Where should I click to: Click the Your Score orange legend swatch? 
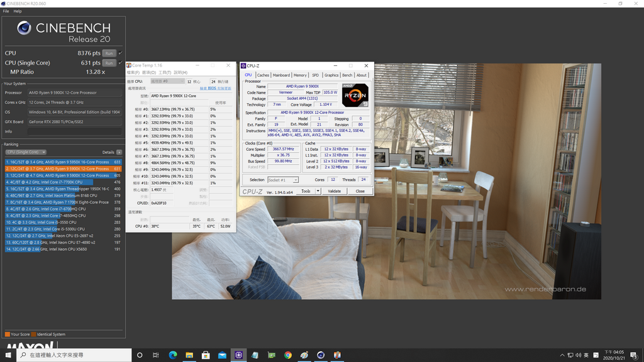coord(8,334)
